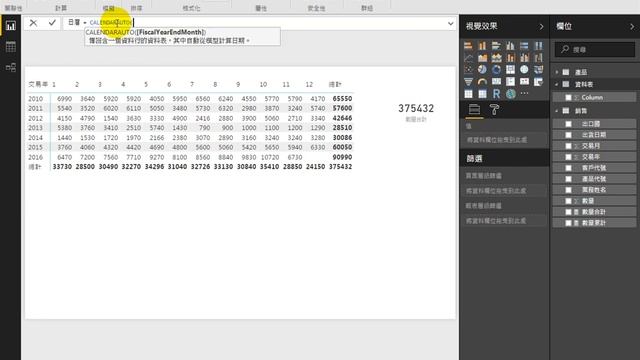This screenshot has height=360, width=640.
Task: Click the 65550 total cell for 2010
Action: pos(342,99)
